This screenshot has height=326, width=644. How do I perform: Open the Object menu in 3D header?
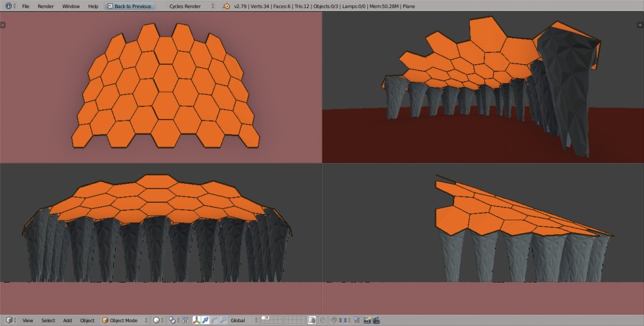tap(87, 320)
